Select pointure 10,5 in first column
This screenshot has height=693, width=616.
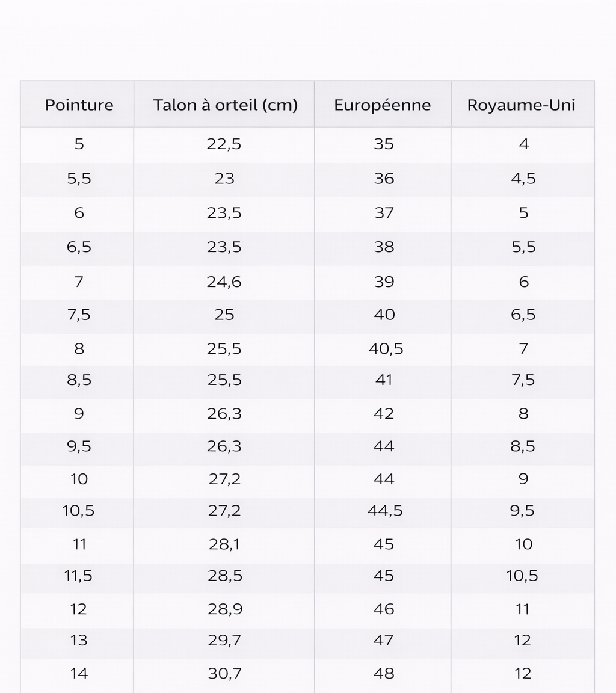click(78, 511)
